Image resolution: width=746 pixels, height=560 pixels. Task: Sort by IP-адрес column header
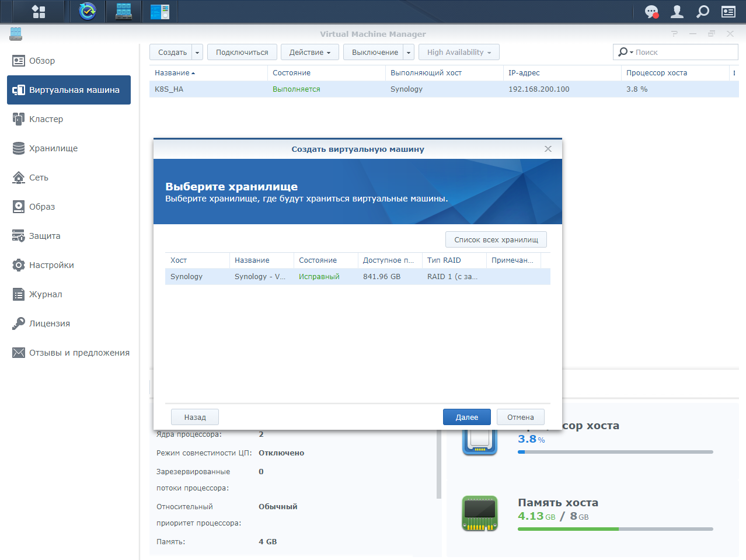tap(562, 73)
